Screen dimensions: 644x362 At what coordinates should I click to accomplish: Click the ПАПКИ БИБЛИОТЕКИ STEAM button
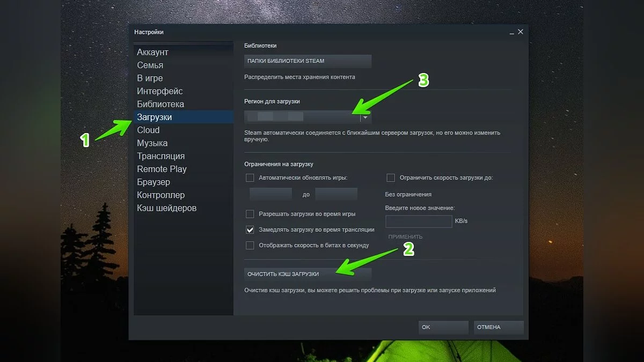point(308,61)
